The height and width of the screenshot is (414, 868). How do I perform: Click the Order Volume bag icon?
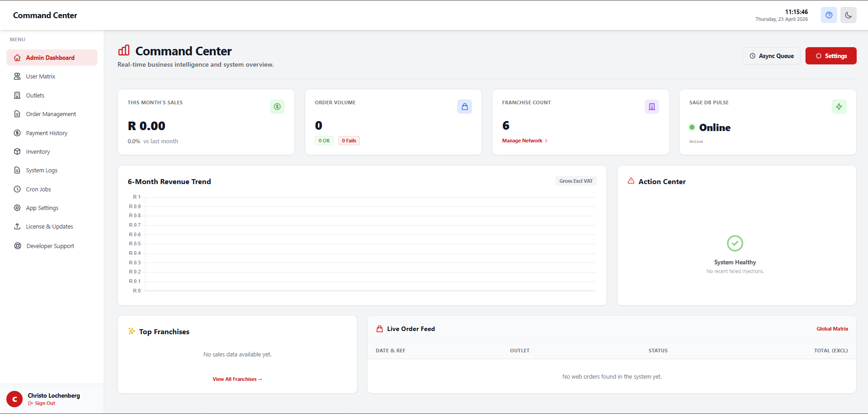coord(464,107)
